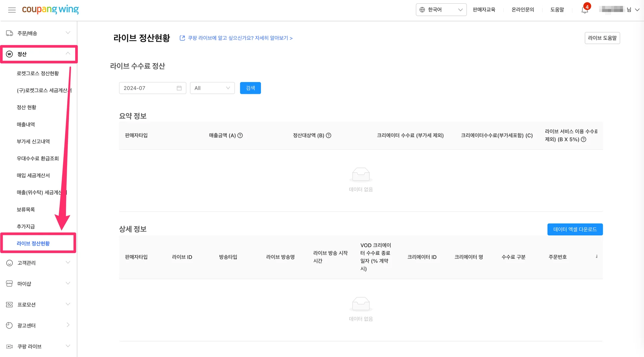Collapse the 정산 sidebar section
This screenshot has height=357, width=644.
(x=68, y=54)
